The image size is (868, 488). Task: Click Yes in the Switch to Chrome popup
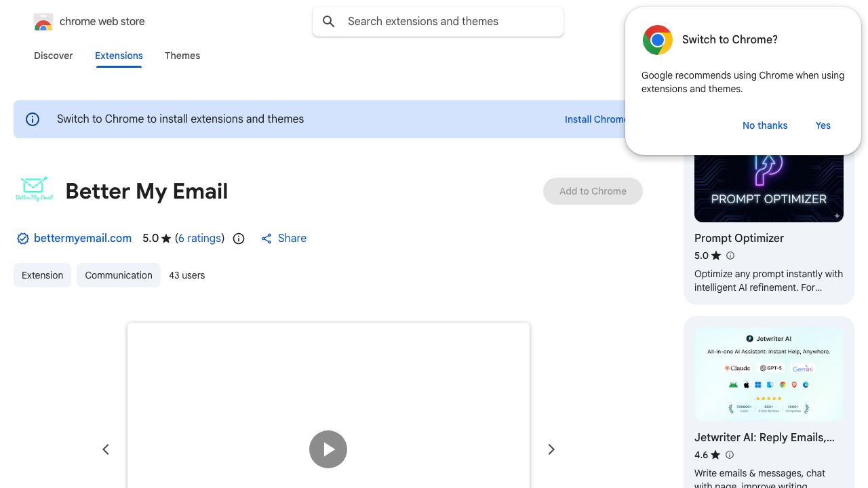(823, 125)
